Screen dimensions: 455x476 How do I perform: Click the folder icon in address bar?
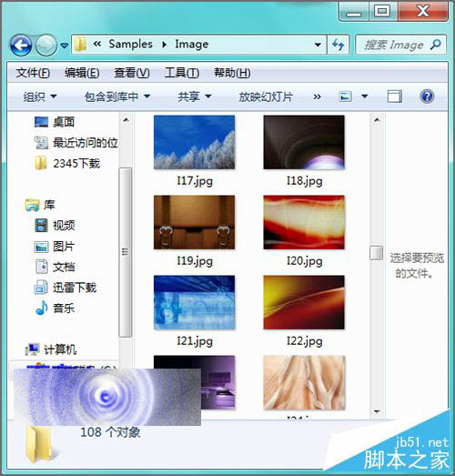80,45
